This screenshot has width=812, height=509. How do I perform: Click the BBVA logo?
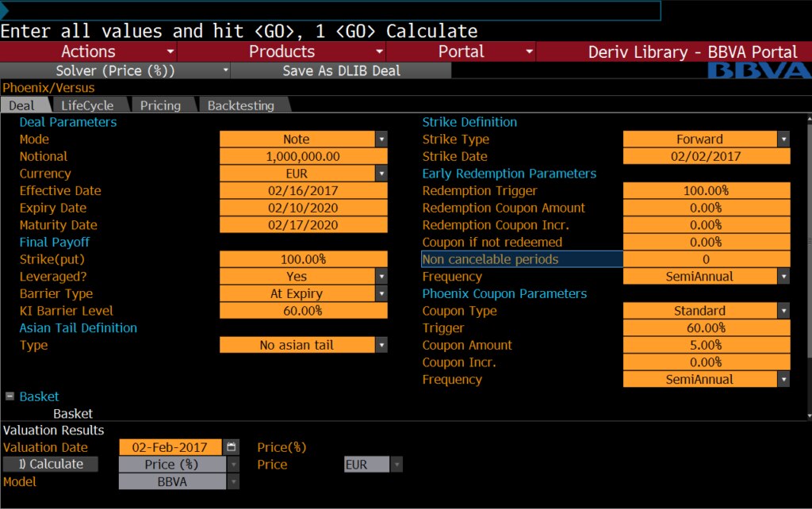point(759,71)
